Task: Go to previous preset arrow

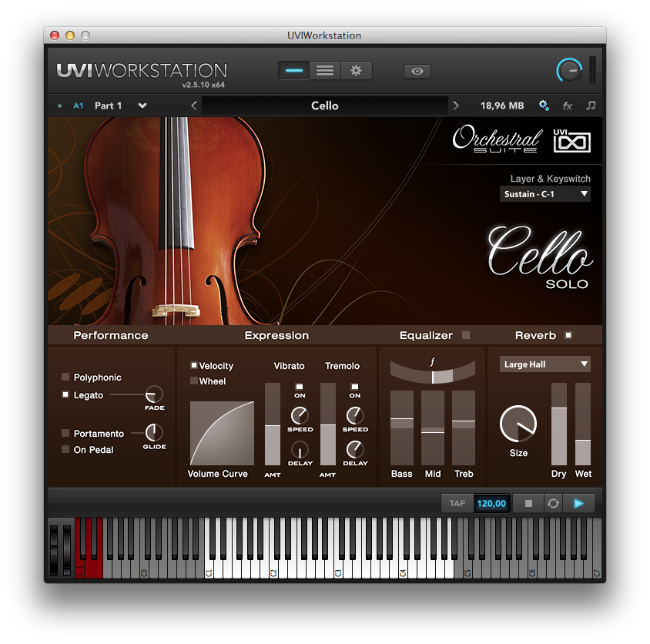Action: click(x=193, y=106)
